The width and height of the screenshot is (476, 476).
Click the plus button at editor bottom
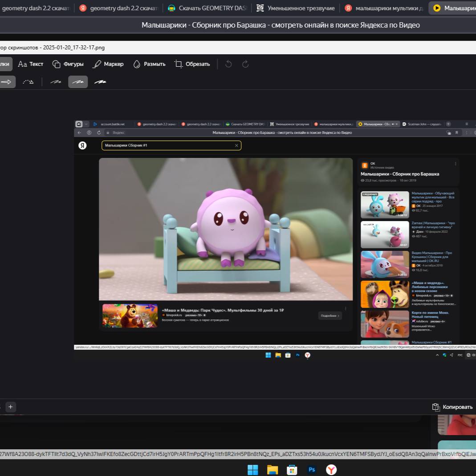(x=10, y=407)
